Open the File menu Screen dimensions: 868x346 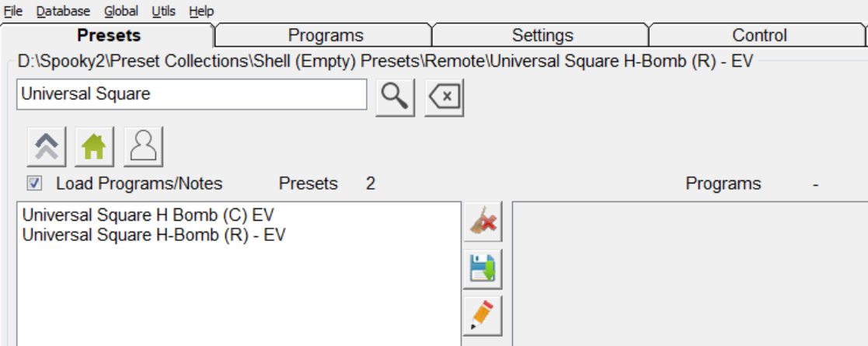pyautogui.click(x=13, y=11)
